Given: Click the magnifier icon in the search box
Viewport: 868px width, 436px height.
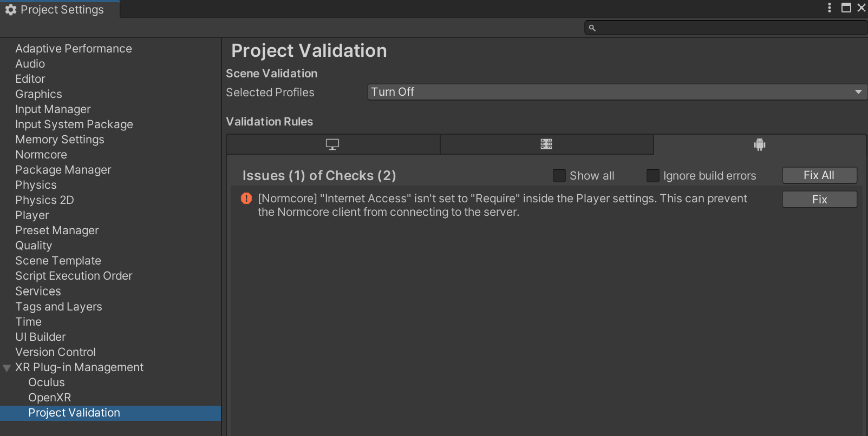Looking at the screenshot, I should (x=592, y=28).
